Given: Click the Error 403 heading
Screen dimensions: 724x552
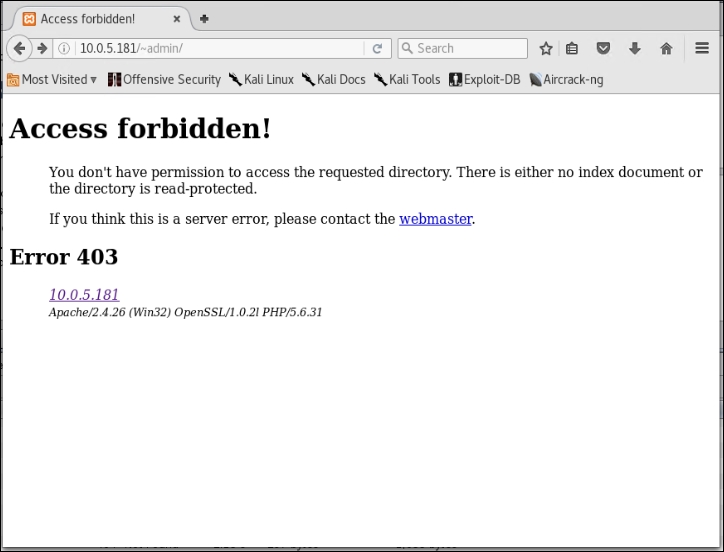Looking at the screenshot, I should 64,257.
